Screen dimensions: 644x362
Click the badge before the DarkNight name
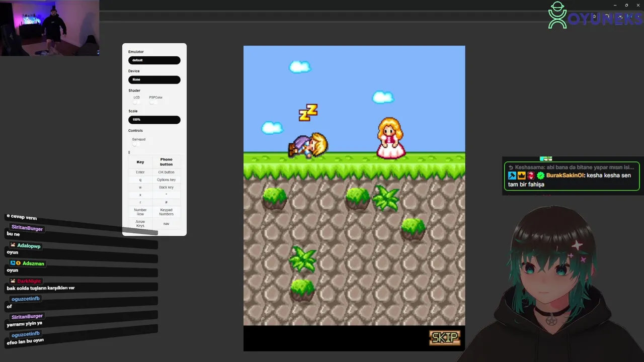pyautogui.click(x=13, y=281)
